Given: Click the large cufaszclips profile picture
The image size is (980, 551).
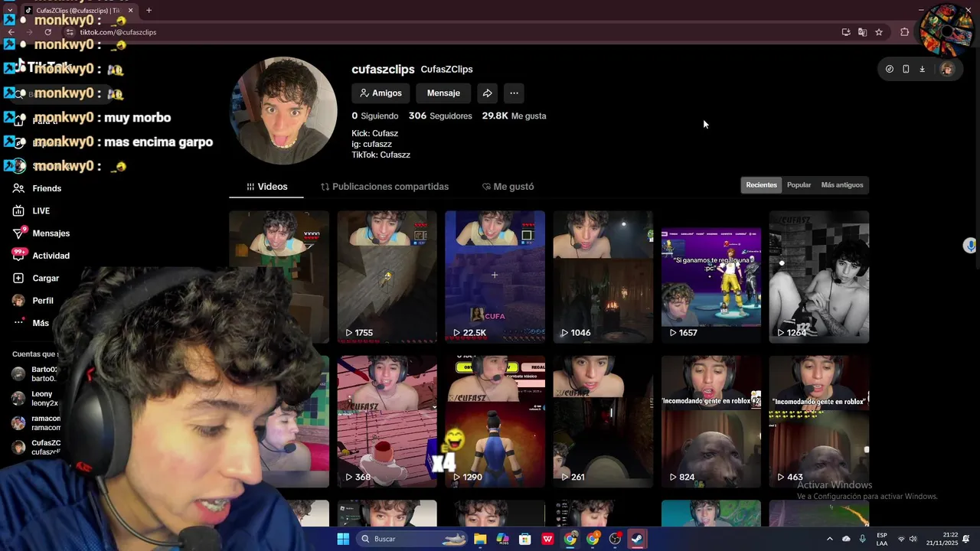Looking at the screenshot, I should tap(283, 111).
